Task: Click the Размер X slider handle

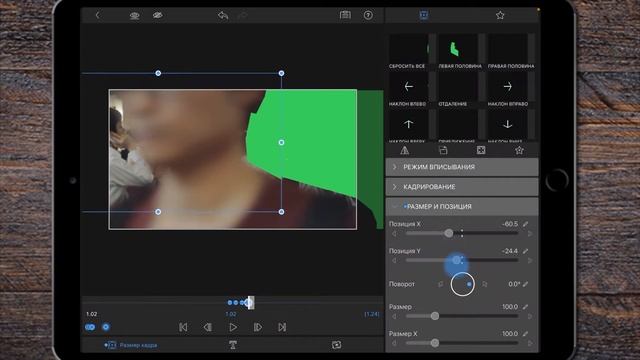Action: click(435, 343)
